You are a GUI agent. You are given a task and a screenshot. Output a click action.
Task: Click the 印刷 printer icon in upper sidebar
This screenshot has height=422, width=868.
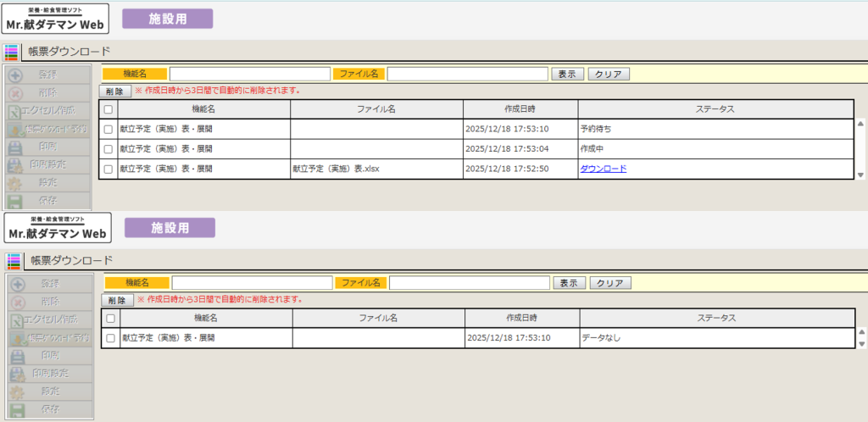(14, 147)
